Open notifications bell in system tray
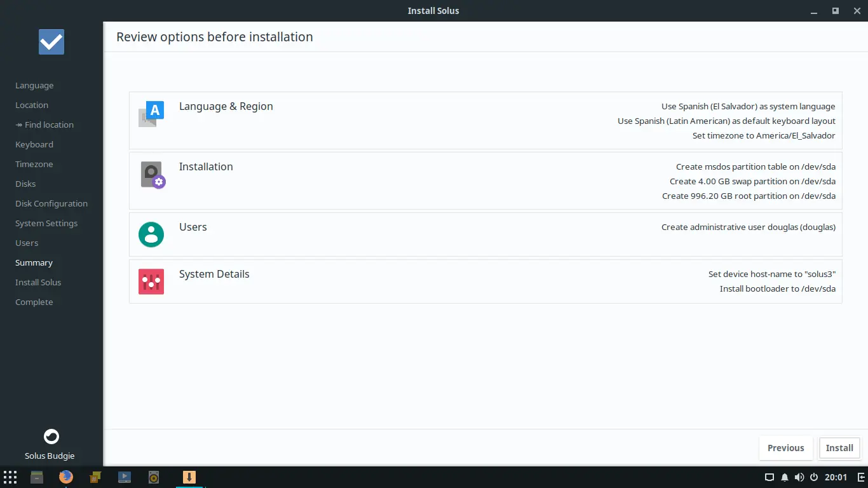The height and width of the screenshot is (488, 868). pos(784,477)
